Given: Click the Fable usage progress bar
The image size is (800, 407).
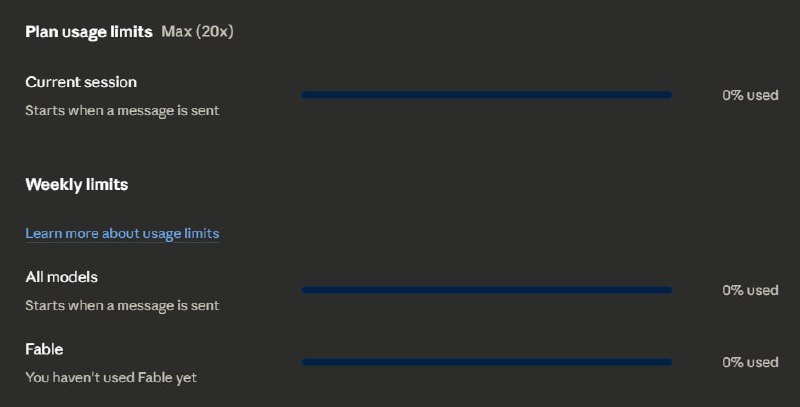Looking at the screenshot, I should [x=487, y=362].
